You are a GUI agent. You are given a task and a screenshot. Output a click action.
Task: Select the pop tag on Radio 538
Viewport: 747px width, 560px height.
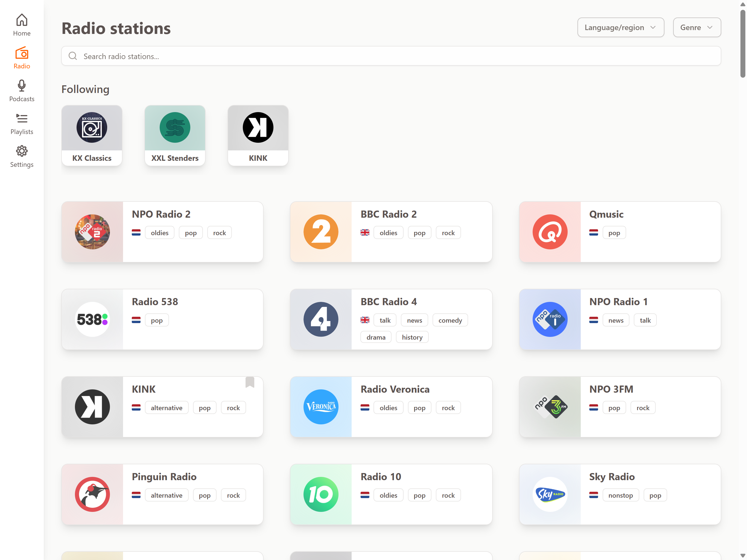click(x=157, y=320)
